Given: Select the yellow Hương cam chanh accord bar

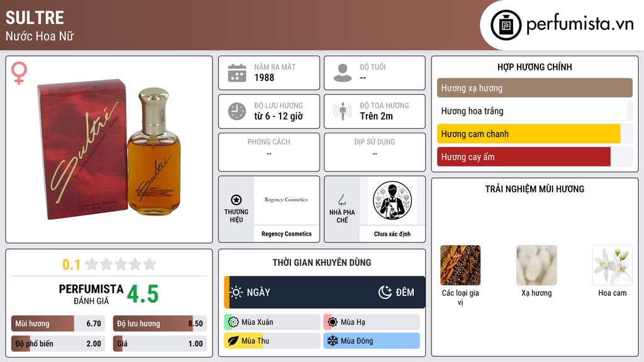Looking at the screenshot, I should (x=535, y=134).
